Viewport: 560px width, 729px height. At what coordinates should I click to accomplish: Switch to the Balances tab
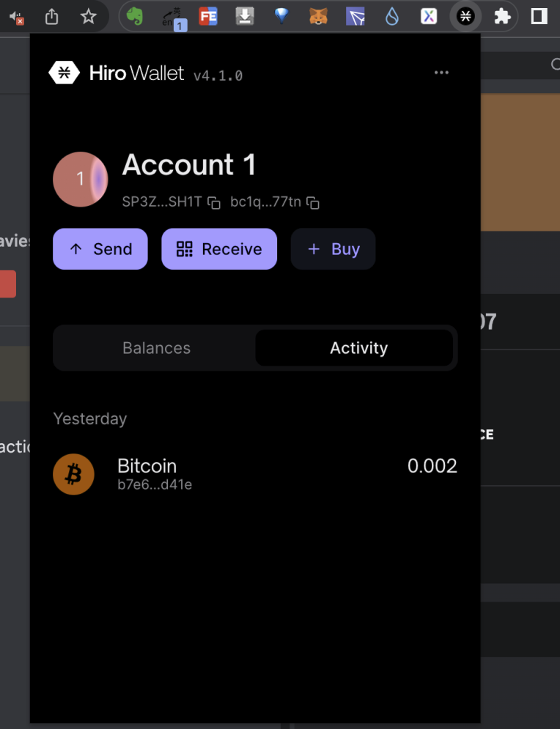[x=156, y=348]
